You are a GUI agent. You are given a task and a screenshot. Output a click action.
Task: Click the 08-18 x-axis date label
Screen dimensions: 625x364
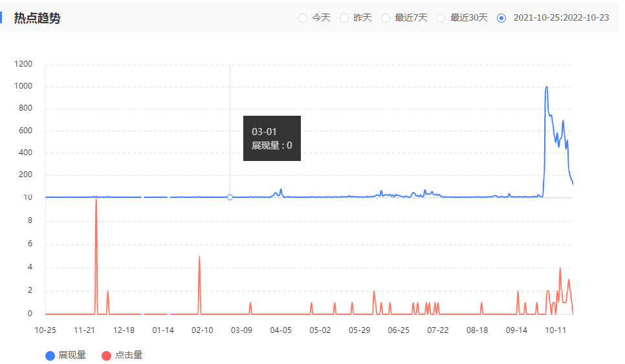[477, 330]
